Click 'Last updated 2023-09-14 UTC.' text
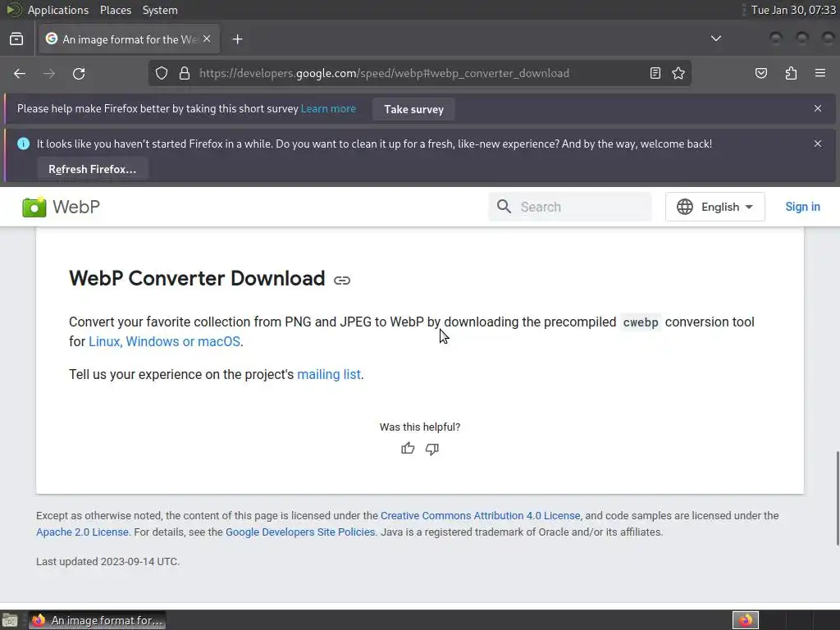The height and width of the screenshot is (630, 840). point(107,561)
